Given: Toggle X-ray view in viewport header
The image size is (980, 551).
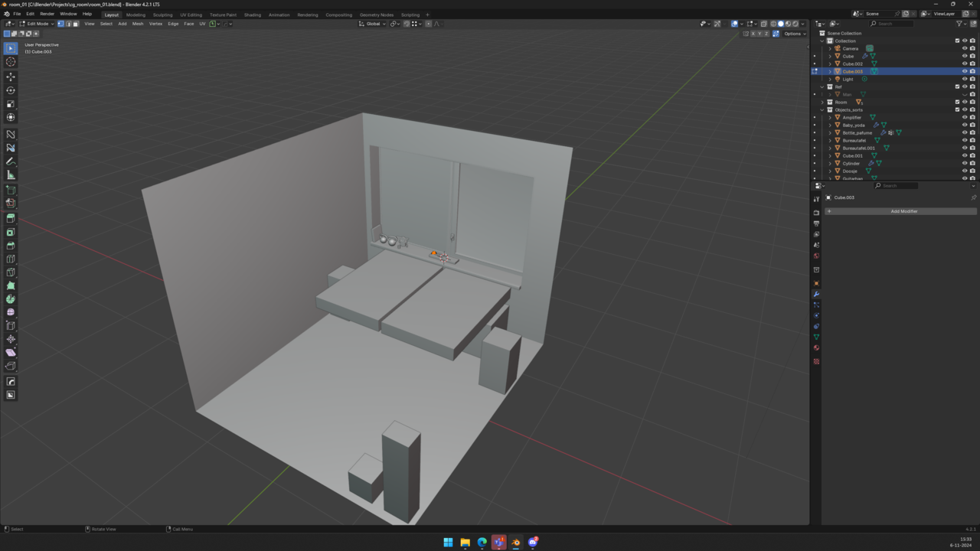Looking at the screenshot, I should pyautogui.click(x=763, y=24).
